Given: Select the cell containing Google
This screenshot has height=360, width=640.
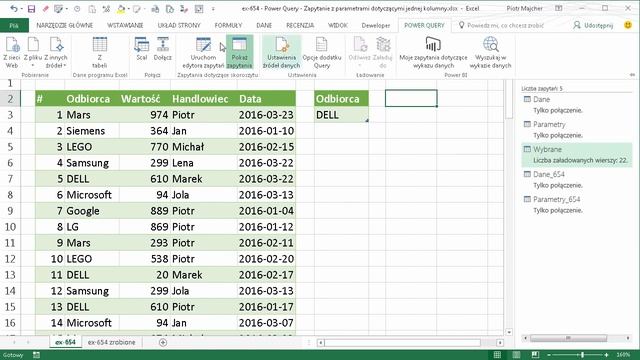Looking at the screenshot, I should click(91, 211).
